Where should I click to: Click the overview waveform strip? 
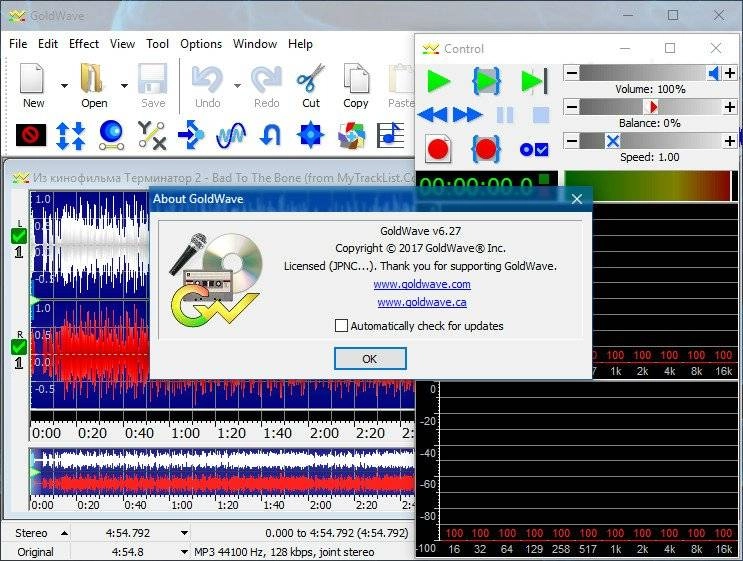(222, 472)
